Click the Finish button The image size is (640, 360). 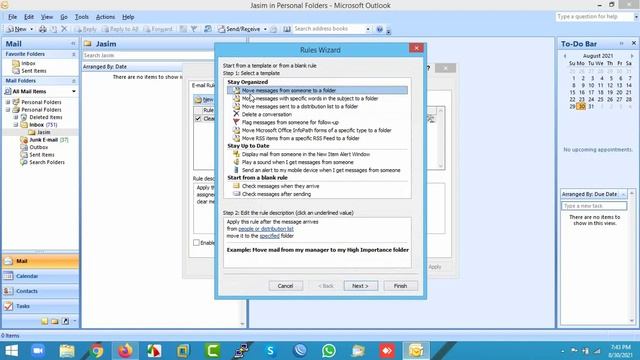(400, 286)
